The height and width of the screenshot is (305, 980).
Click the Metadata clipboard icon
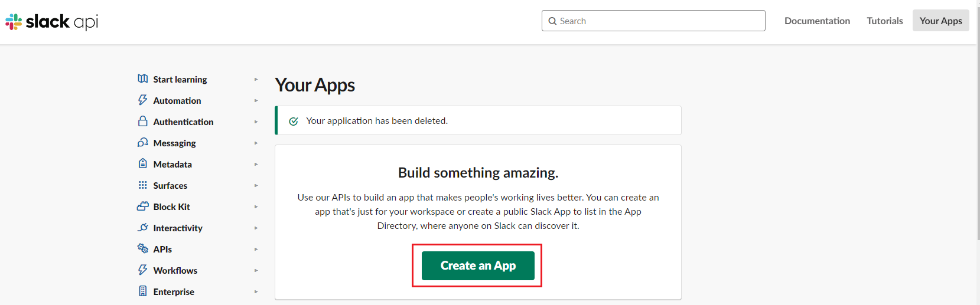[142, 163]
